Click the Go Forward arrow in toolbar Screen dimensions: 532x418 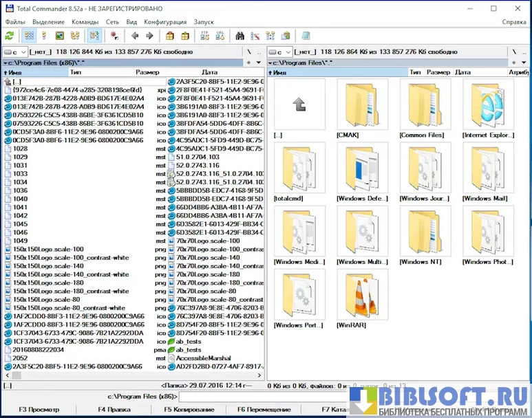click(x=149, y=36)
